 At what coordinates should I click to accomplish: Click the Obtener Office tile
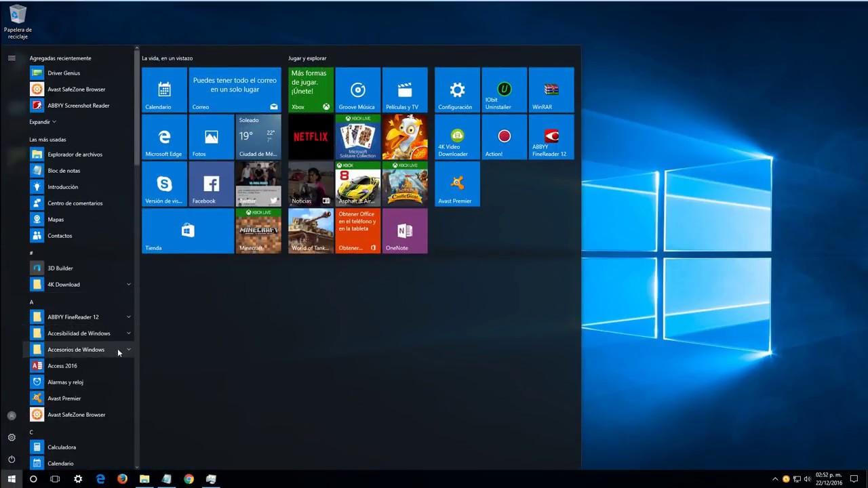[x=357, y=230]
